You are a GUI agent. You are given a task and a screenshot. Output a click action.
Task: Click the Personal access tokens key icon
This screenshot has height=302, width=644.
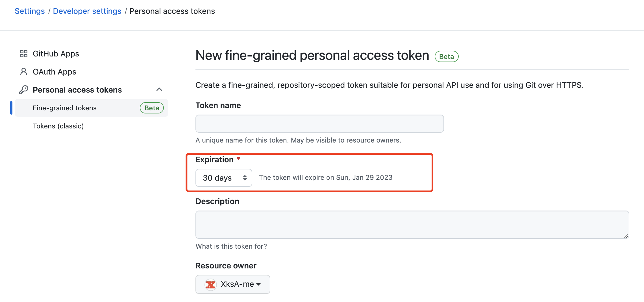click(24, 89)
